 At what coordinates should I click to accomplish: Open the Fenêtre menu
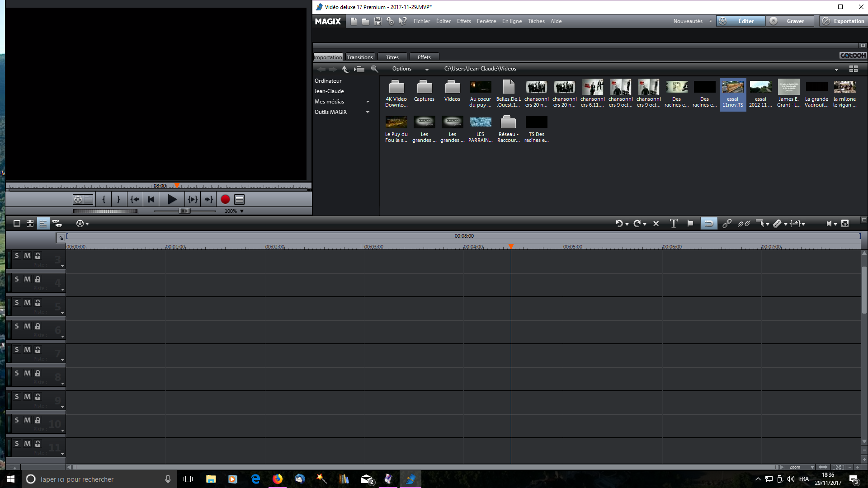[x=486, y=21]
